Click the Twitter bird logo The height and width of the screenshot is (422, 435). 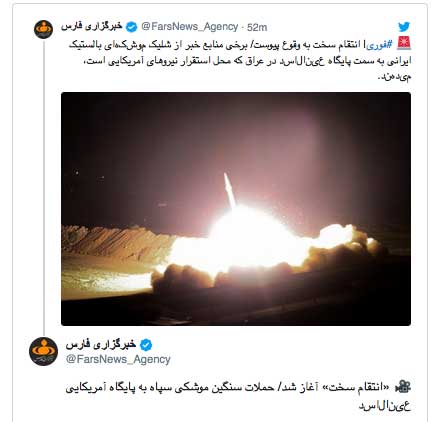point(404,27)
